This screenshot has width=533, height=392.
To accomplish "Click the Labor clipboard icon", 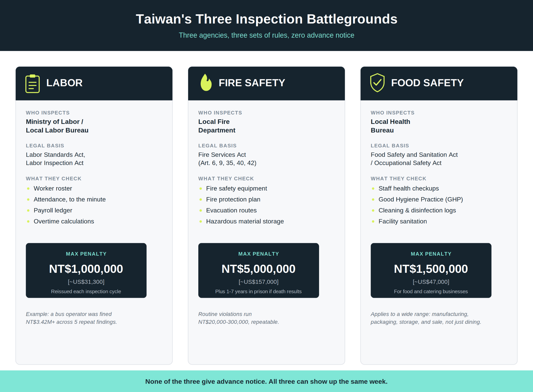I will tap(33, 84).
